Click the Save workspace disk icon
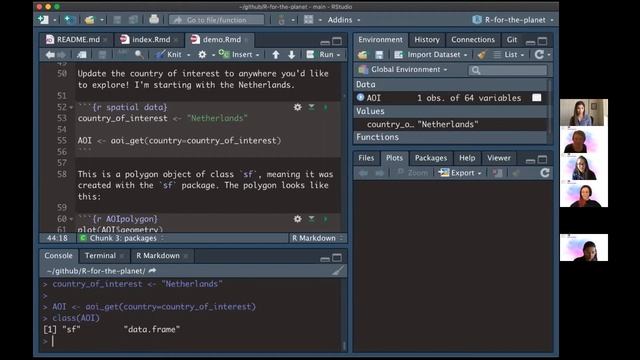Screen dimensions: 640x360 [379, 55]
